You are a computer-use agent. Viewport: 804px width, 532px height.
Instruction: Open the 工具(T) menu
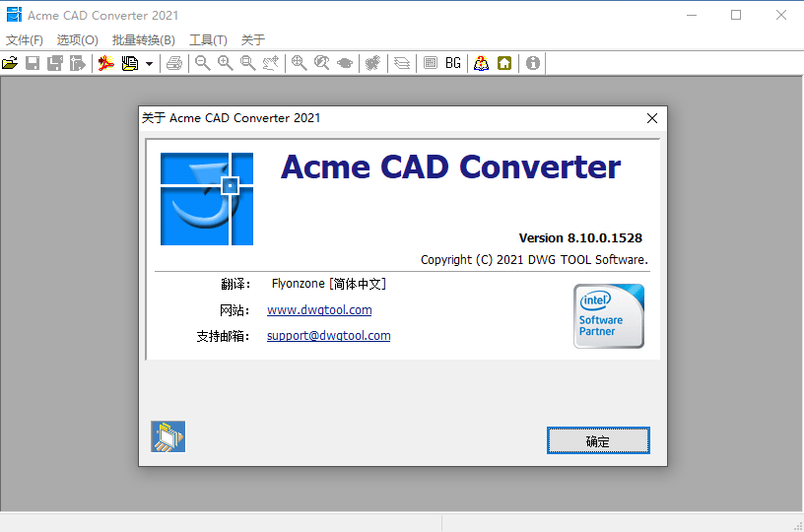[208, 40]
